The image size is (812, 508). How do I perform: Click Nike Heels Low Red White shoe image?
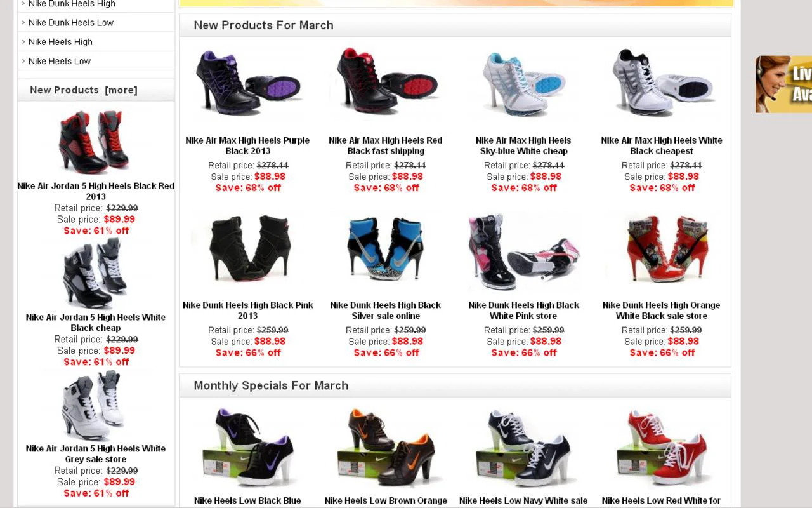click(662, 448)
